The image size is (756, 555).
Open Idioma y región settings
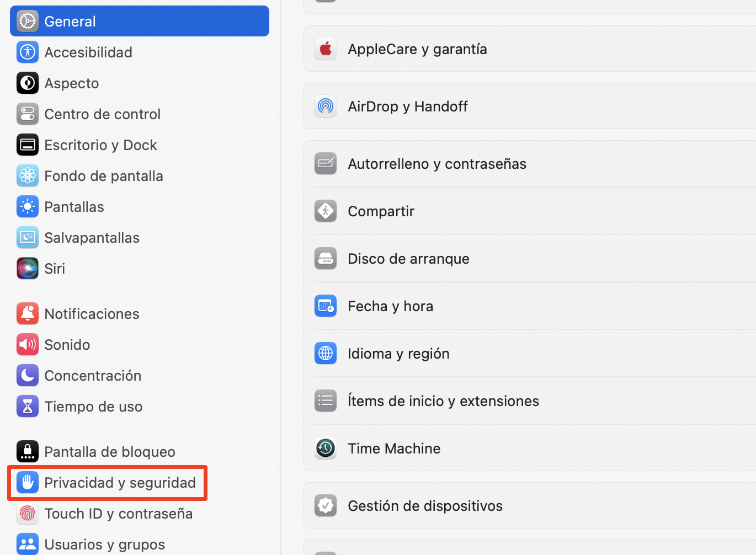[398, 353]
